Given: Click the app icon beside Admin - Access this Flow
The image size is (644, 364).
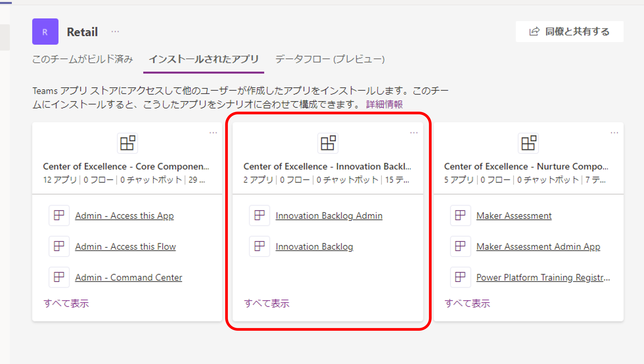Looking at the screenshot, I should [59, 246].
